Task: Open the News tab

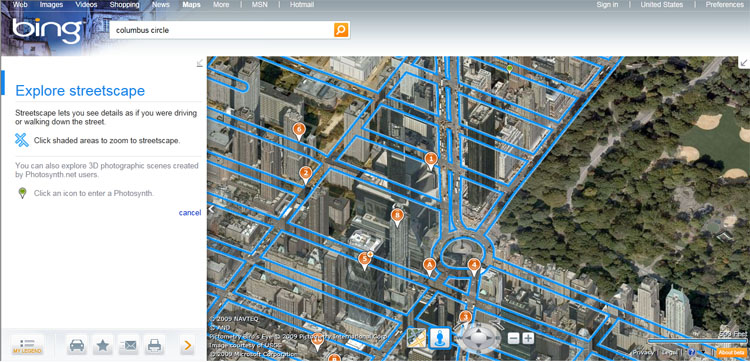Action: [x=161, y=5]
